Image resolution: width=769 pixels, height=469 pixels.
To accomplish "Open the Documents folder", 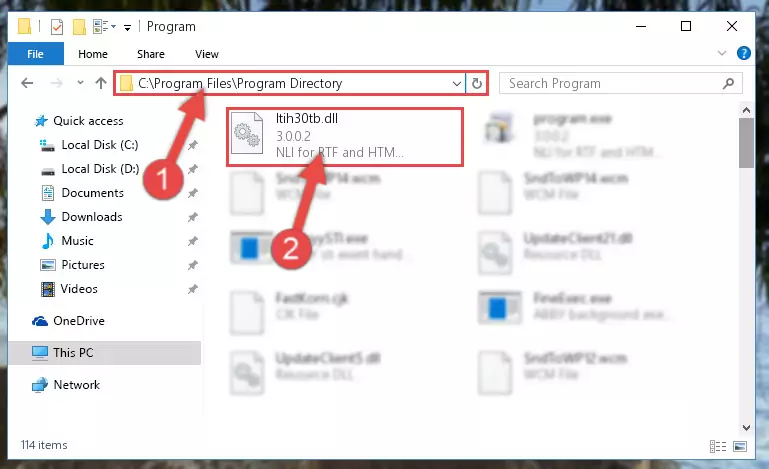I will tap(92, 193).
